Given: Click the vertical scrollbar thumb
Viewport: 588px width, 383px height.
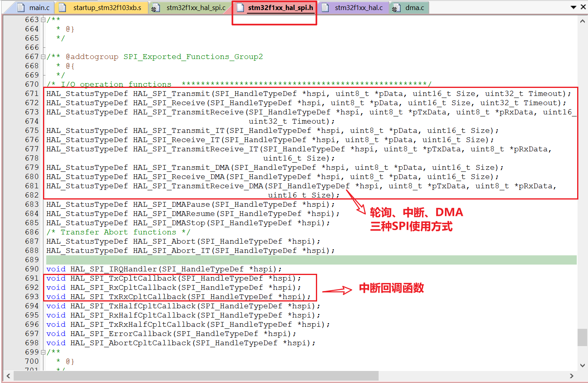Looking at the screenshot, I should 582,337.
